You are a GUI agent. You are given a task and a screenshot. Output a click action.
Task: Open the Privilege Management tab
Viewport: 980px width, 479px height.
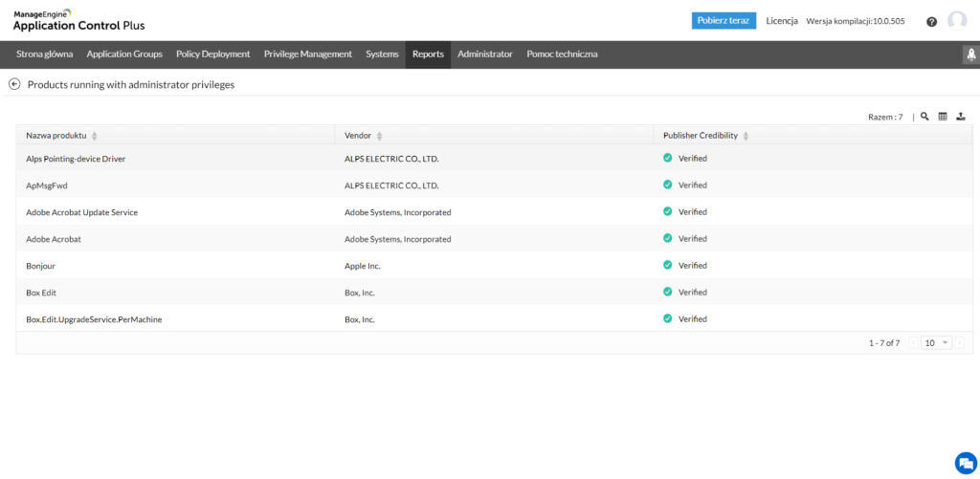(x=307, y=54)
